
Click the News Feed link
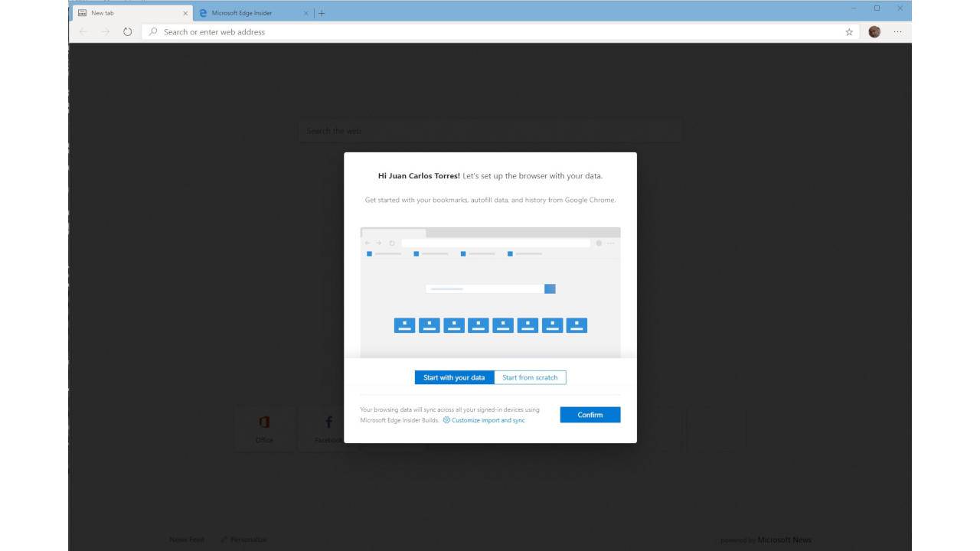pyautogui.click(x=187, y=540)
